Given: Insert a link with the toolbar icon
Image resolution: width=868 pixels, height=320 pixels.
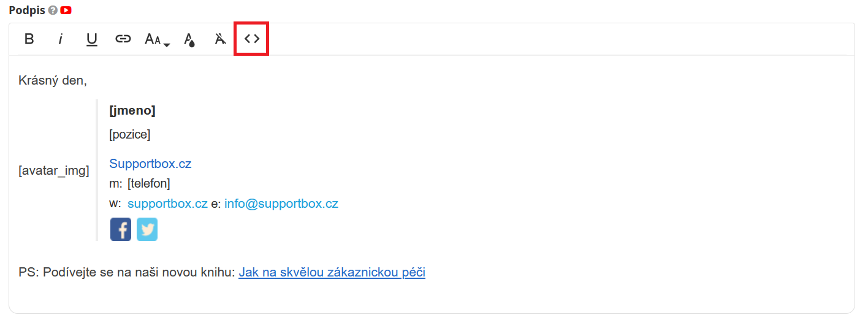Looking at the screenshot, I should click(123, 39).
